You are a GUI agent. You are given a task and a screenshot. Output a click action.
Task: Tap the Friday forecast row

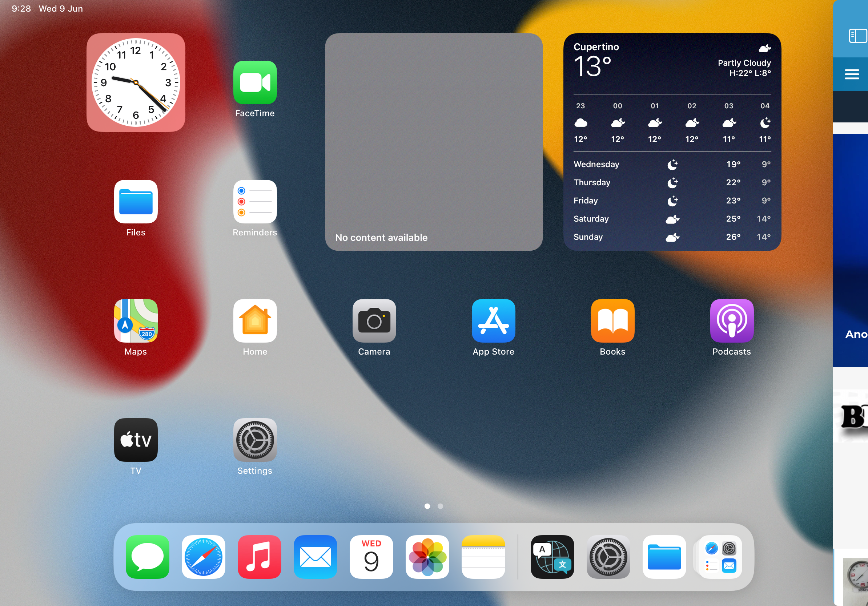pyautogui.click(x=672, y=201)
